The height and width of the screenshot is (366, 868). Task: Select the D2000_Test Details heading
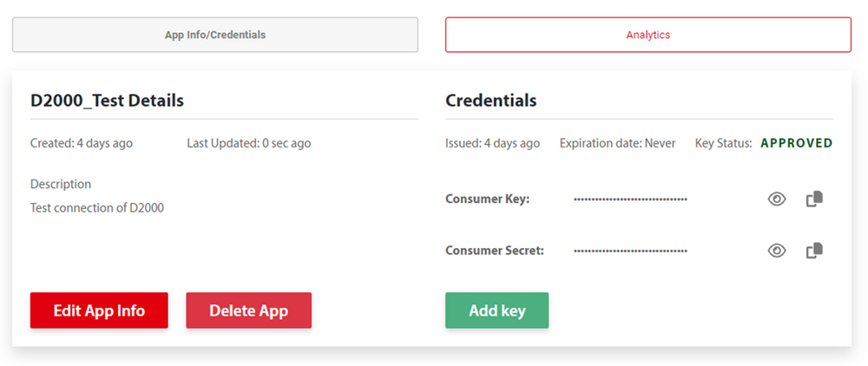pyautogui.click(x=107, y=100)
